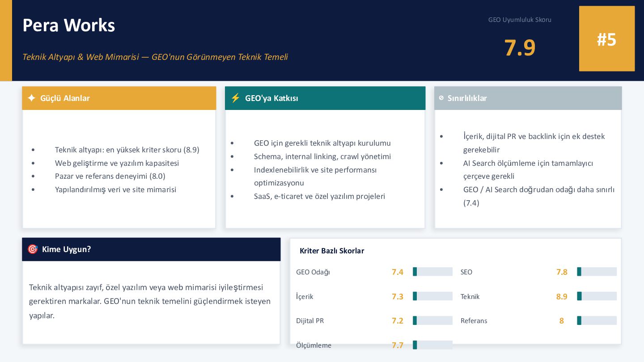Click the Teknik criterion label
Image resolution: width=644 pixels, height=362 pixels.
(470, 296)
